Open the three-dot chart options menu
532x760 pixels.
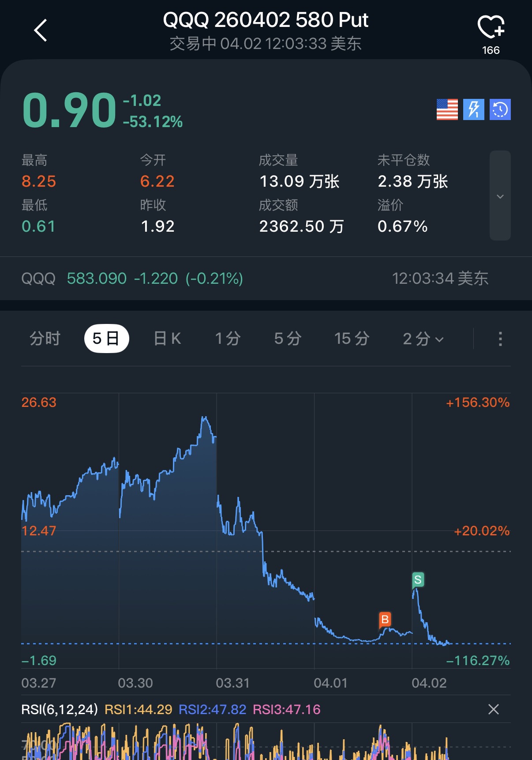(500, 339)
